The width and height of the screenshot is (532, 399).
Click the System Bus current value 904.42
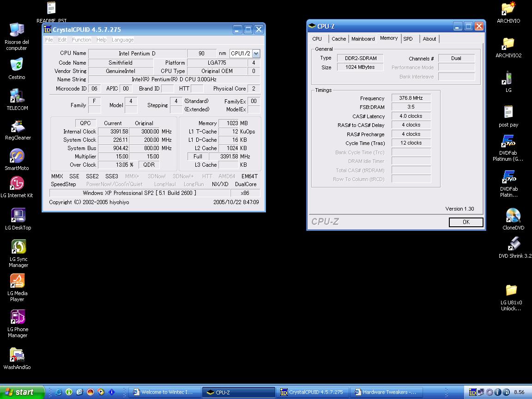pyautogui.click(x=113, y=148)
